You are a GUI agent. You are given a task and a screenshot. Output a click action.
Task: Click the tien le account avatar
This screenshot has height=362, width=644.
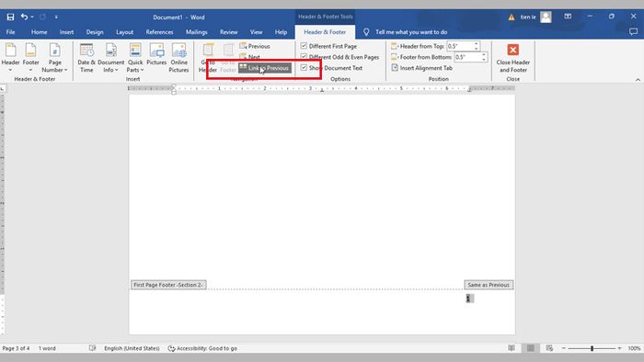546,17
